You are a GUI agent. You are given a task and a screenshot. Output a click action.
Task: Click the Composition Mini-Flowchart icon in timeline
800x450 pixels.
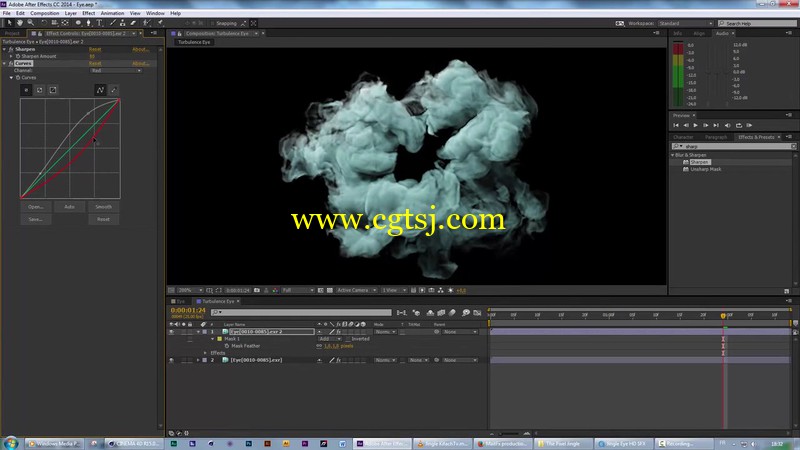[402, 313]
